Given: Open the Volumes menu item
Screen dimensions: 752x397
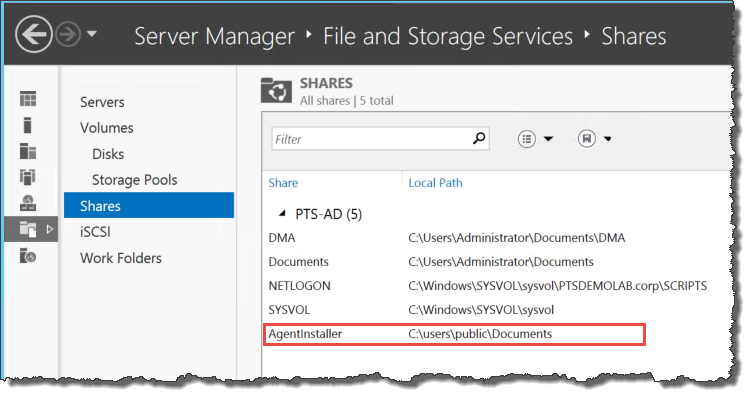Looking at the screenshot, I should pyautogui.click(x=106, y=128).
